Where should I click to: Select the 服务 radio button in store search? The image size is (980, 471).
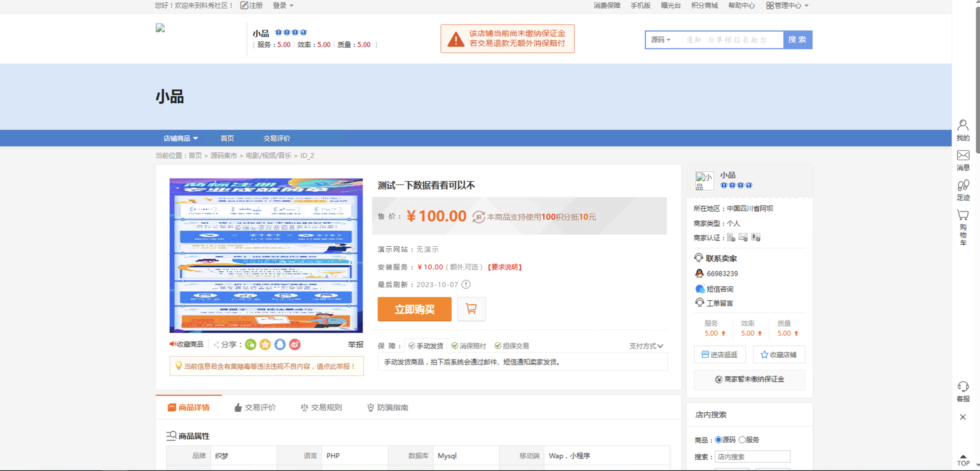click(x=742, y=440)
